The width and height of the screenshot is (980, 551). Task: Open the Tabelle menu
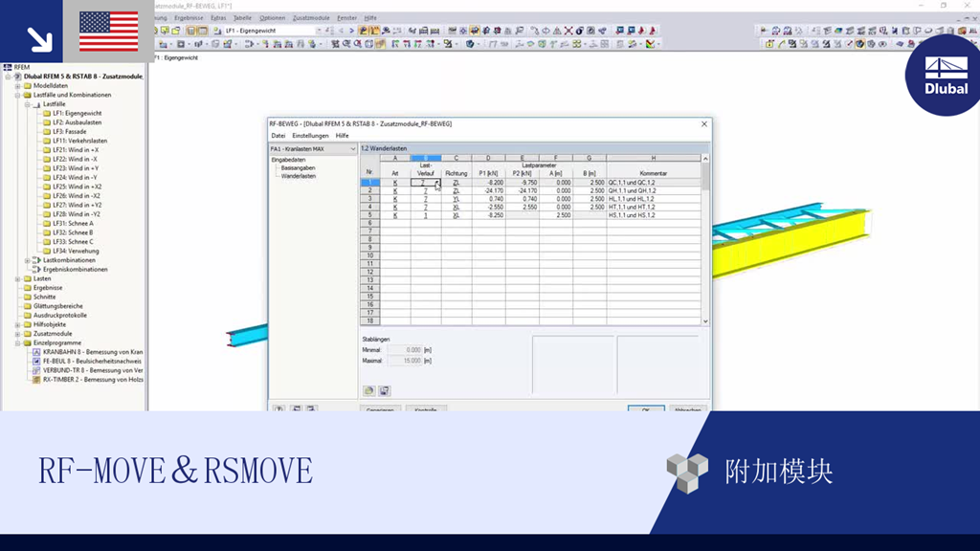pyautogui.click(x=242, y=18)
